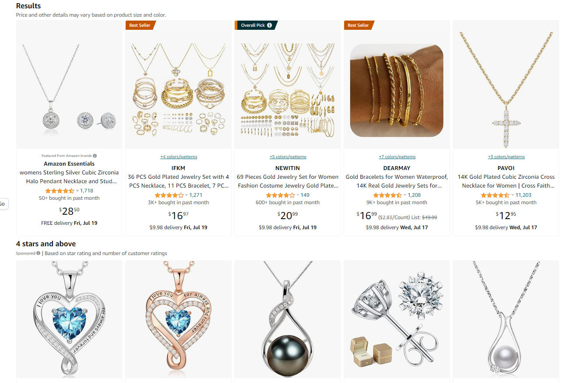Click info icon beside Overall Pick badge
588x383 pixels.
click(x=269, y=25)
